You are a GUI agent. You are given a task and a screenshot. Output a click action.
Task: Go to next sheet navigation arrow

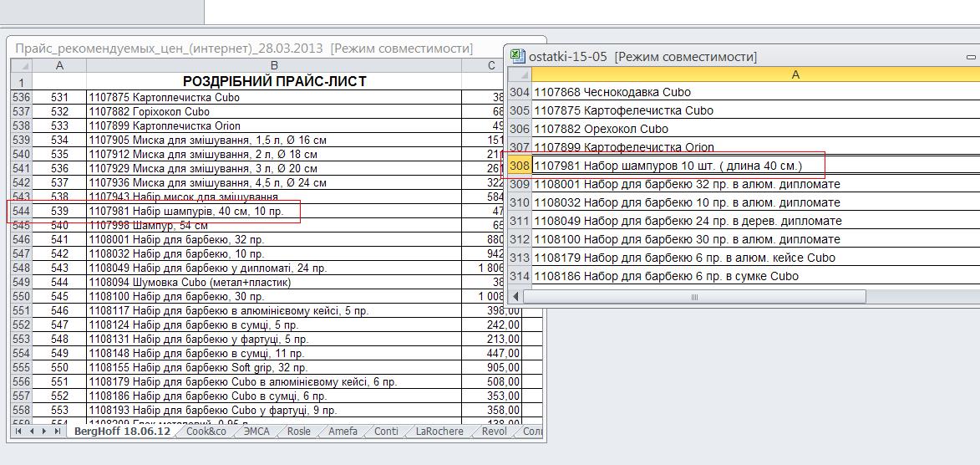click(x=44, y=432)
